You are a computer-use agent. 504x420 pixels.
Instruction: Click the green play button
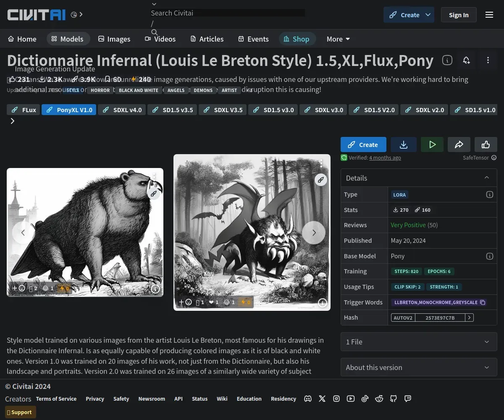pyautogui.click(x=433, y=144)
